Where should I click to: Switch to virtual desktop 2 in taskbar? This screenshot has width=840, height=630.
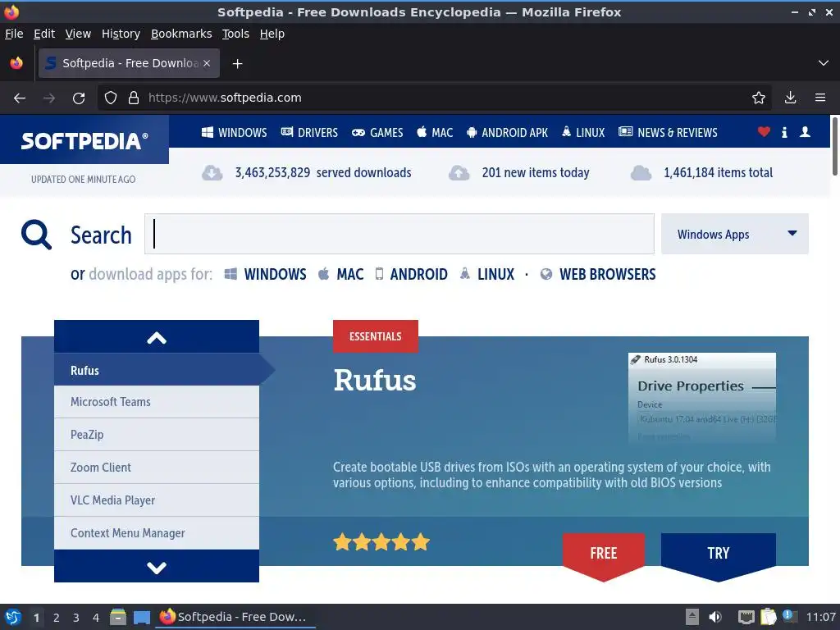tap(57, 618)
